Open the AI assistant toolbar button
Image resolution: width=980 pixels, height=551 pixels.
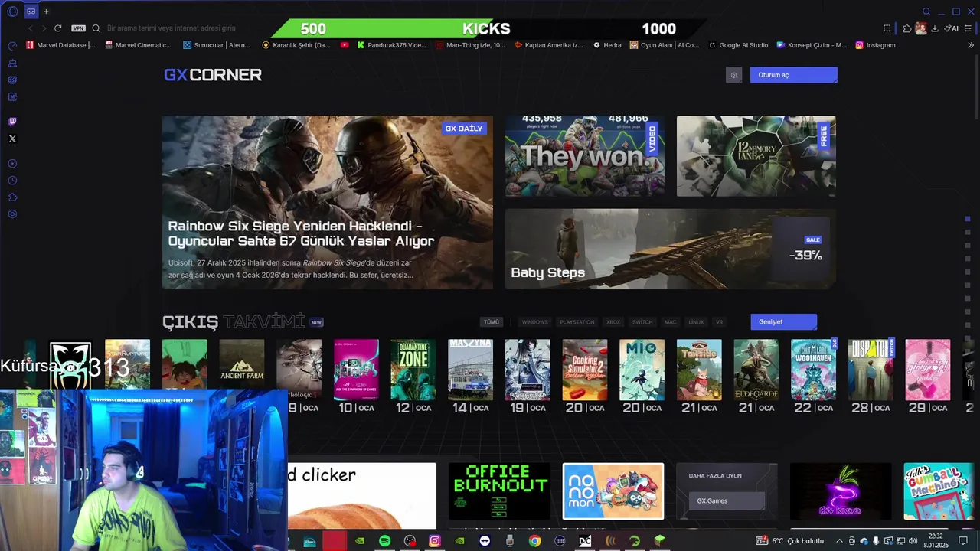[951, 28]
